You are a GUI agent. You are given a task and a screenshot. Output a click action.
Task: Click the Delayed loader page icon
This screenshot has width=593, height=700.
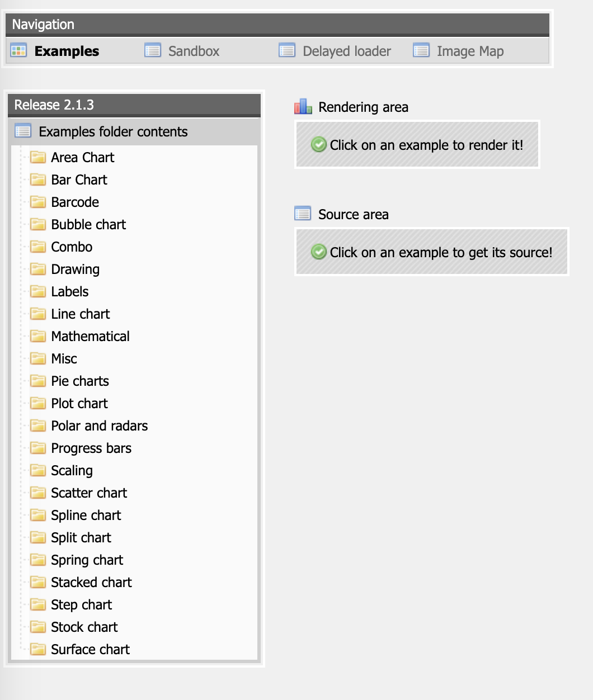click(287, 51)
